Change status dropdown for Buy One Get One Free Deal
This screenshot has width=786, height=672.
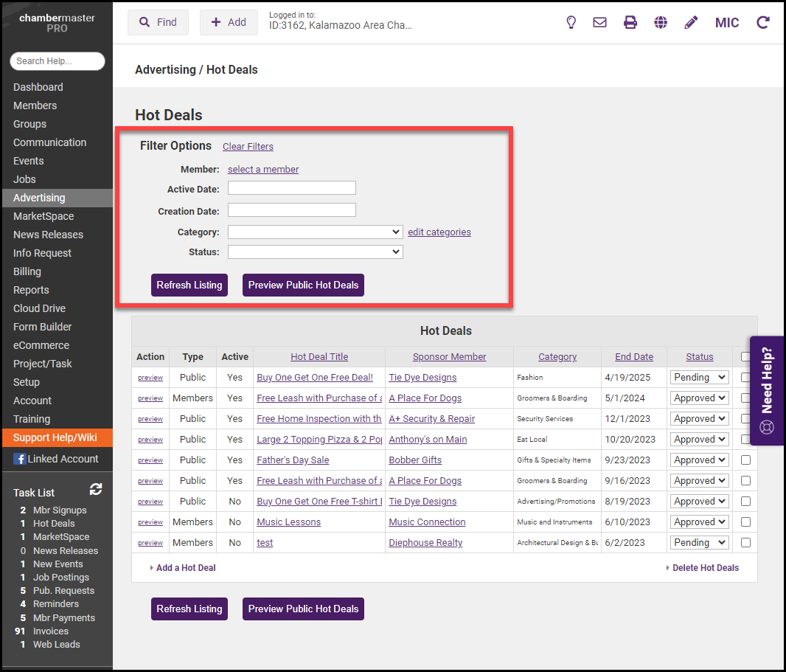[x=699, y=377]
